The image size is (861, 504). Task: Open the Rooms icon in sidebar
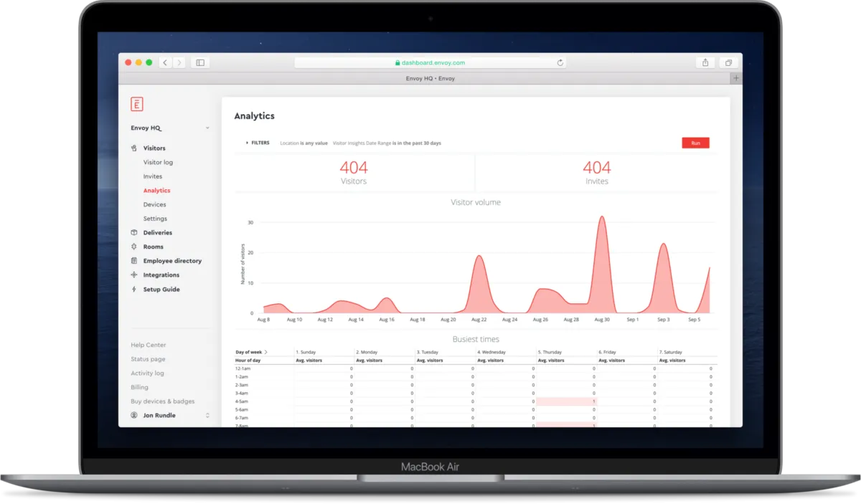click(x=134, y=247)
